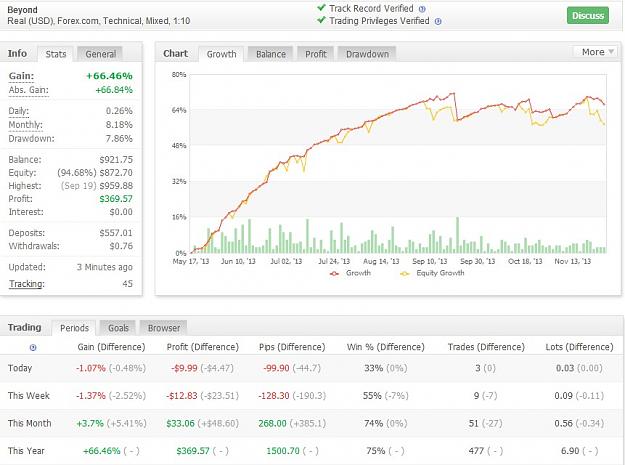
Task: Click the 477 trades for This Year
Action: [x=476, y=451]
